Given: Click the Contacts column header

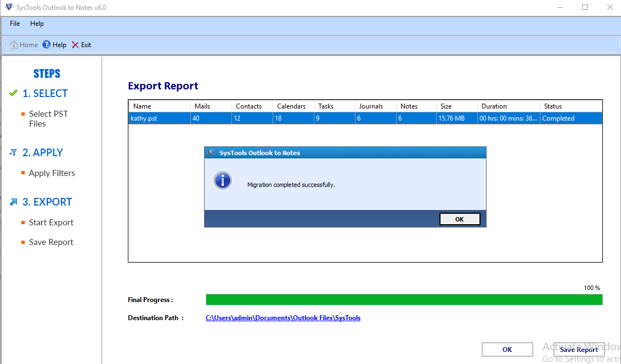Looking at the screenshot, I should 252,106.
